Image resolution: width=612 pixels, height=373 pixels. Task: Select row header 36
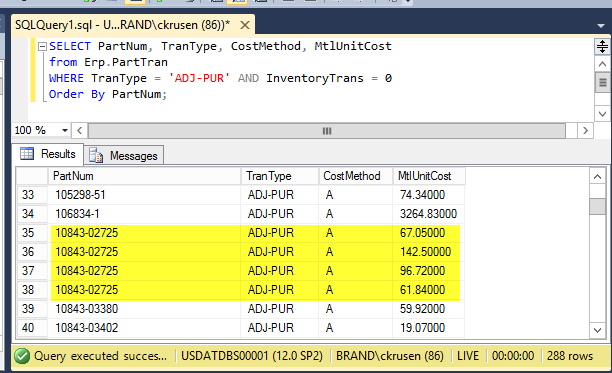tap(32, 252)
